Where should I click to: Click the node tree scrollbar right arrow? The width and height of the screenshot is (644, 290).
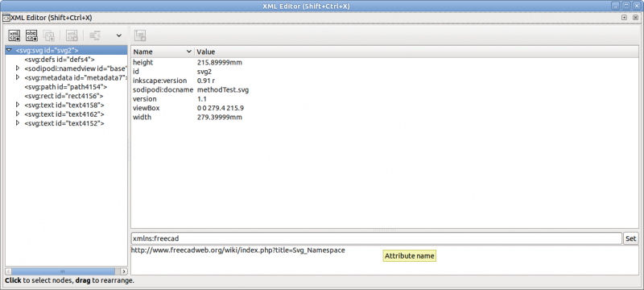coord(124,271)
